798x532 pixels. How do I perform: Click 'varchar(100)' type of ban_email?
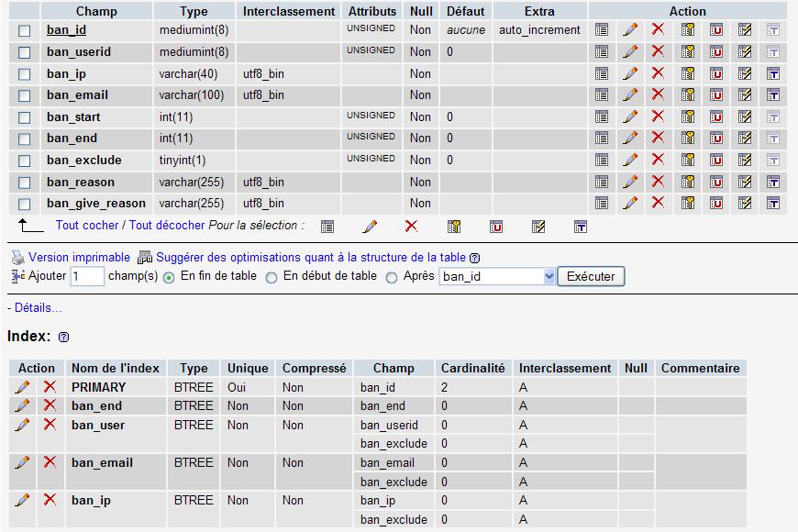click(x=192, y=95)
